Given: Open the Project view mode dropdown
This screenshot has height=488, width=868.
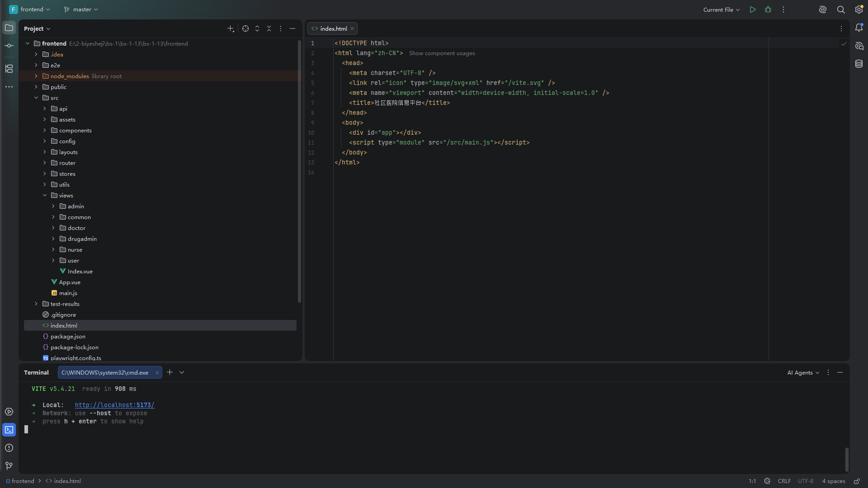Looking at the screenshot, I should click(37, 28).
